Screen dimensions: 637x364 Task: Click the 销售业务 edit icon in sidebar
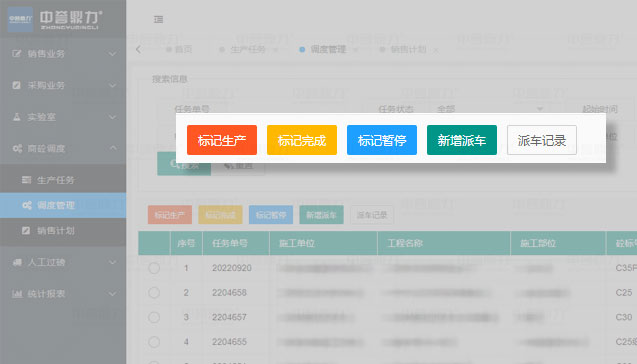(17, 54)
